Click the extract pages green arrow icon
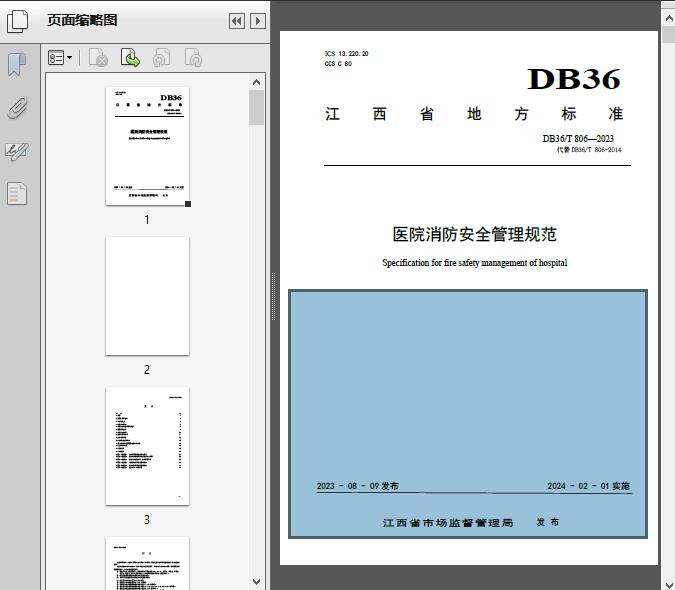This screenshot has height=590, width=675. 130,57
